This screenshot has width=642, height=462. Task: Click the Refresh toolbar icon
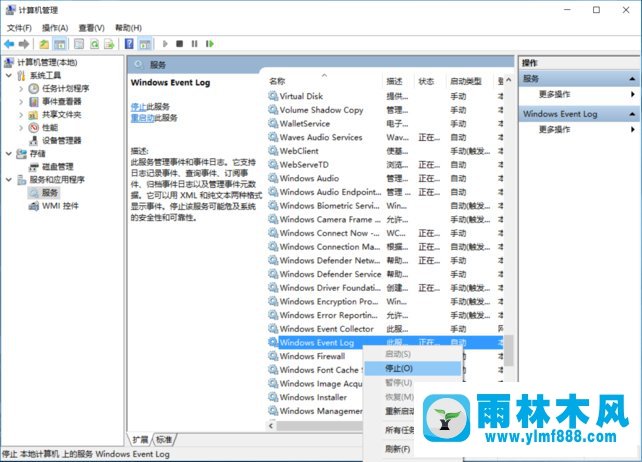pos(94,44)
